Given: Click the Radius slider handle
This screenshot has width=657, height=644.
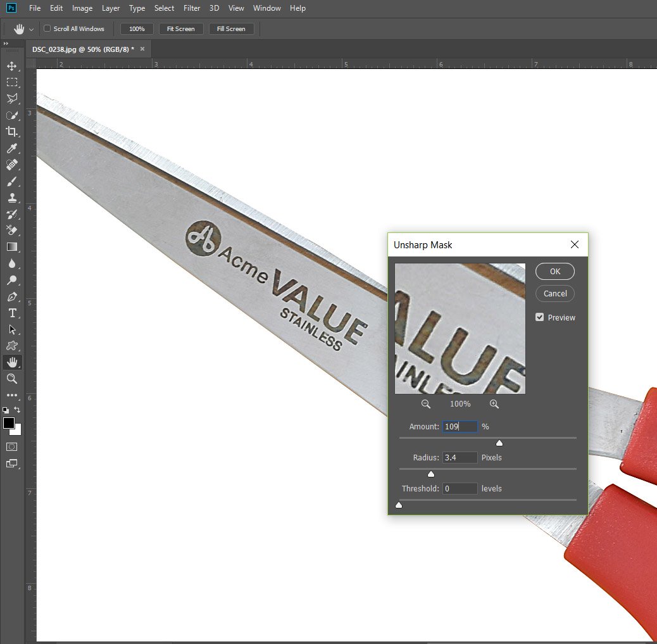Looking at the screenshot, I should click(431, 474).
